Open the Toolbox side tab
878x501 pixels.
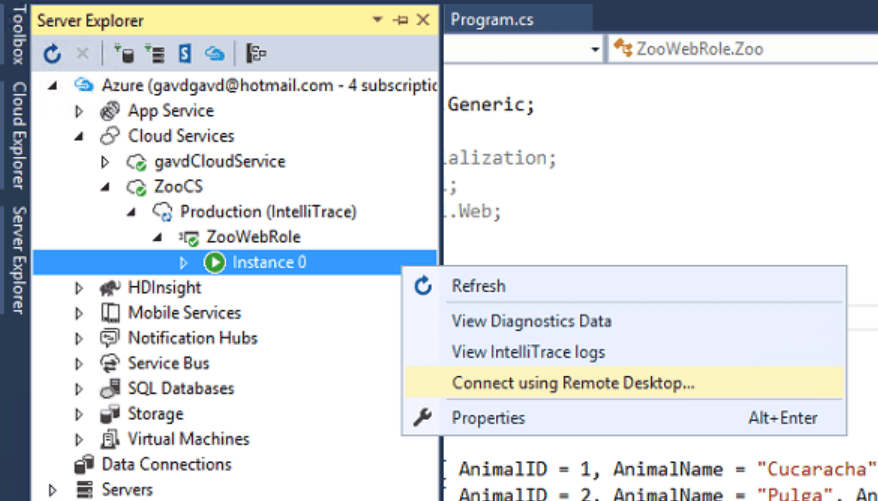(18, 35)
